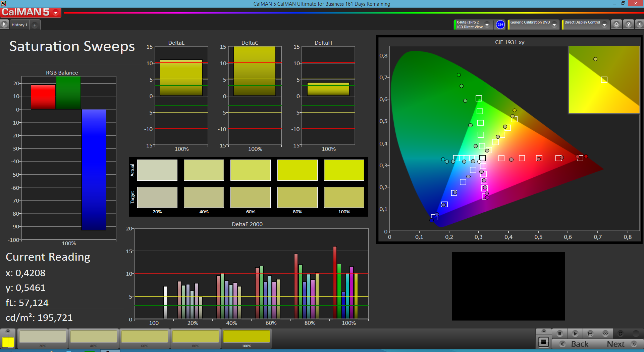Click the fL: 57,124 reading value
Screen dimensions: 644x352
pyautogui.click(x=27, y=303)
